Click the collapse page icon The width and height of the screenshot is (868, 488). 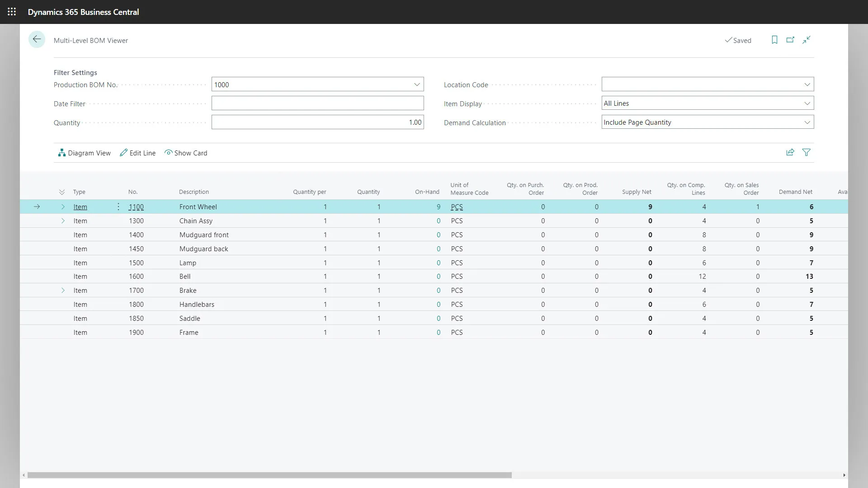pyautogui.click(x=807, y=40)
